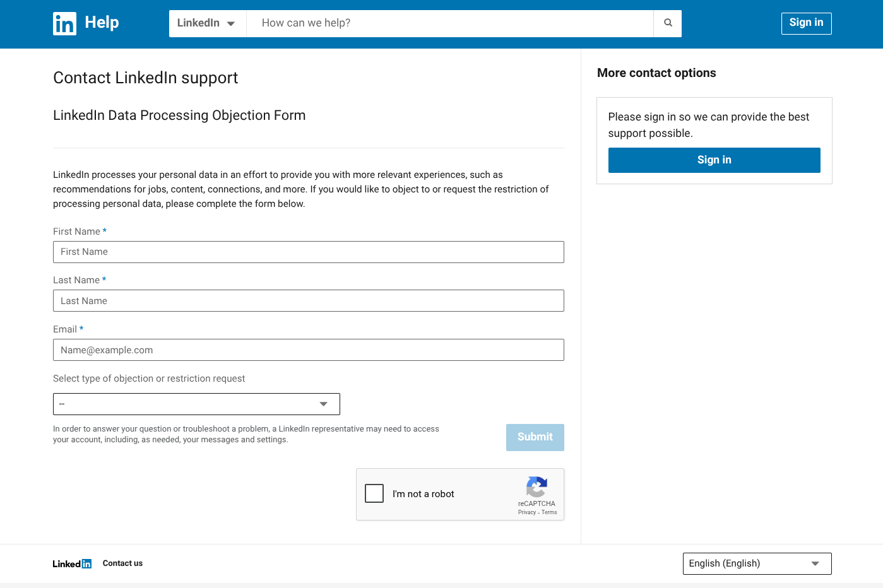Check the I'm not a robot box
883x588 pixels.
click(374, 493)
